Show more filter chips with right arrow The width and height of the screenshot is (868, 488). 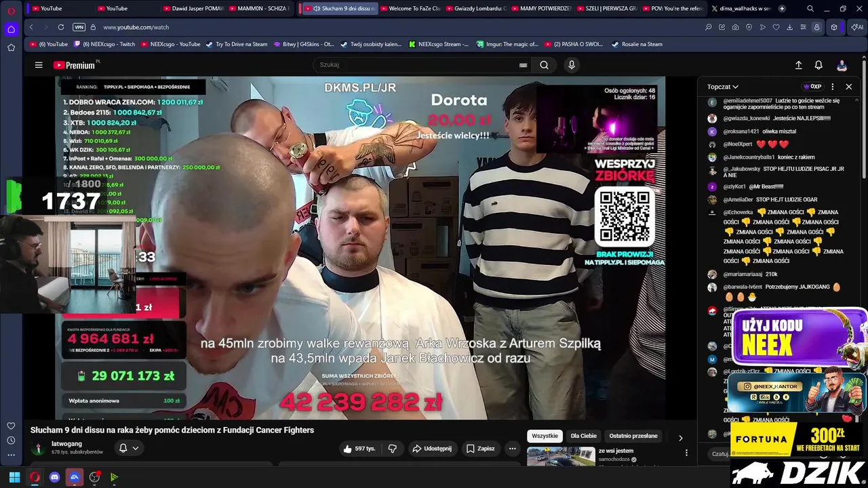coord(680,438)
